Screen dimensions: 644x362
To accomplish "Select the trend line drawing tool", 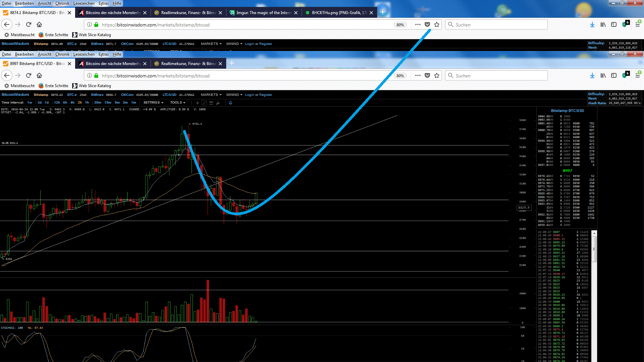I will tap(204, 103).
